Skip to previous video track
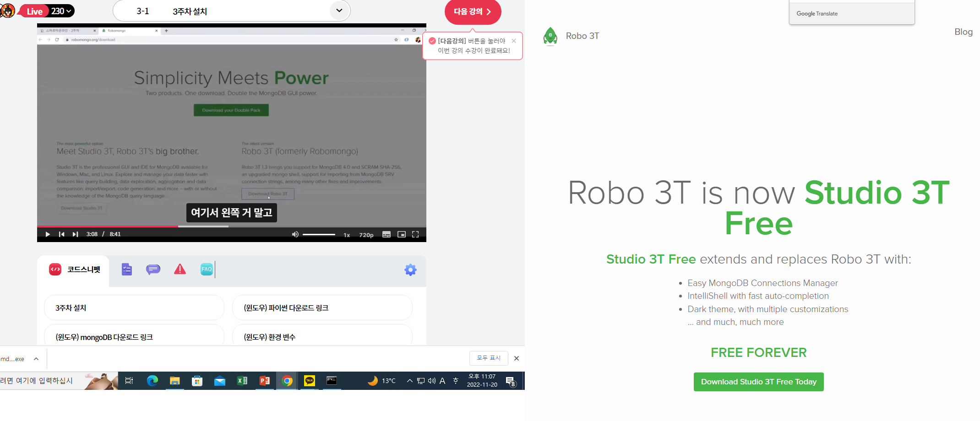Screen dimensions: 980x421 coord(61,234)
